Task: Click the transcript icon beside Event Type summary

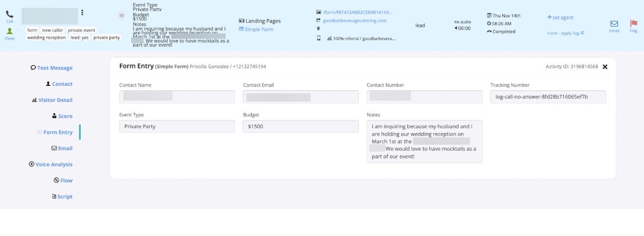Action: 121,16
